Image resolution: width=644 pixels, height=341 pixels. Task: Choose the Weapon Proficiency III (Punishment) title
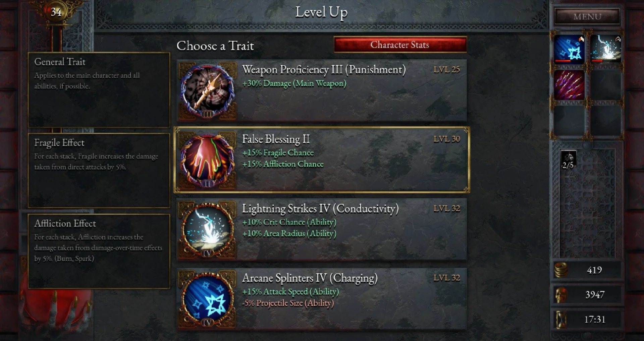[324, 70]
